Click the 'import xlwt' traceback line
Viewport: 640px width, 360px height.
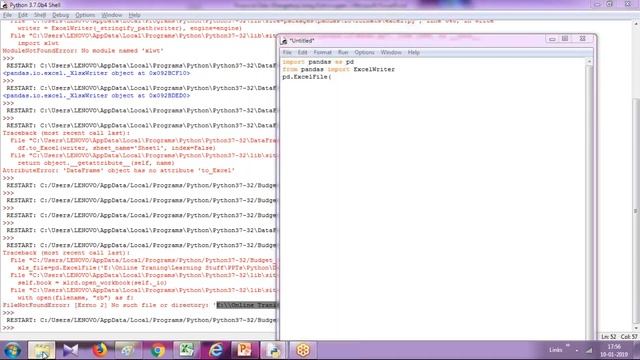38,43
